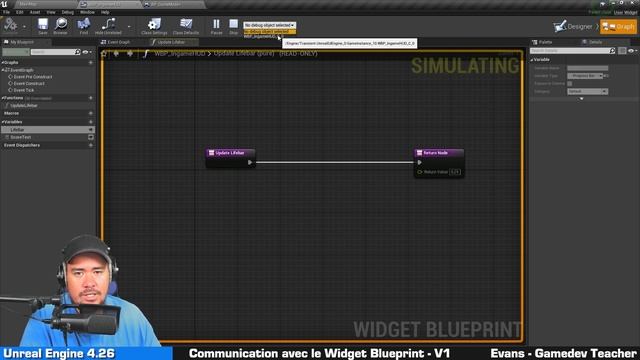The width and height of the screenshot is (640, 360).
Task: Select the Lifebar variable row
Action: click(x=48, y=129)
